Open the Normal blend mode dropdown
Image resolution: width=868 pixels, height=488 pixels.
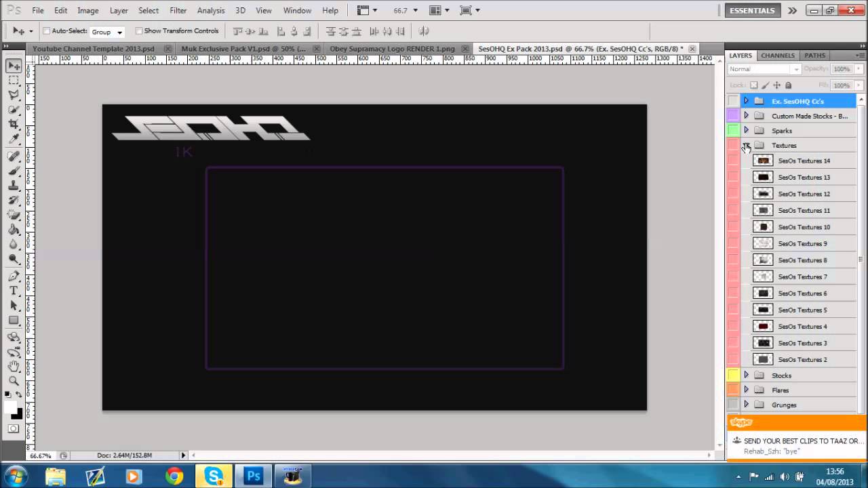click(764, 69)
